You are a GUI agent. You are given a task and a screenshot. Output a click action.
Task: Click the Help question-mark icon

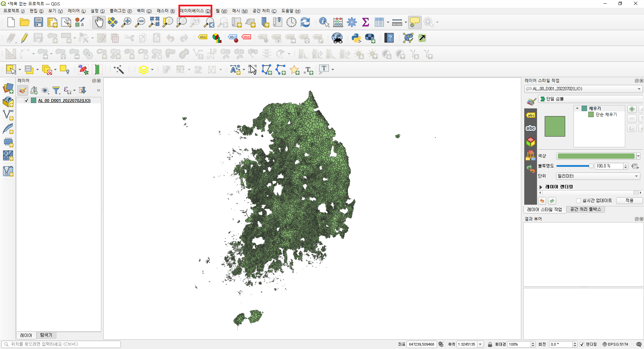389,38
